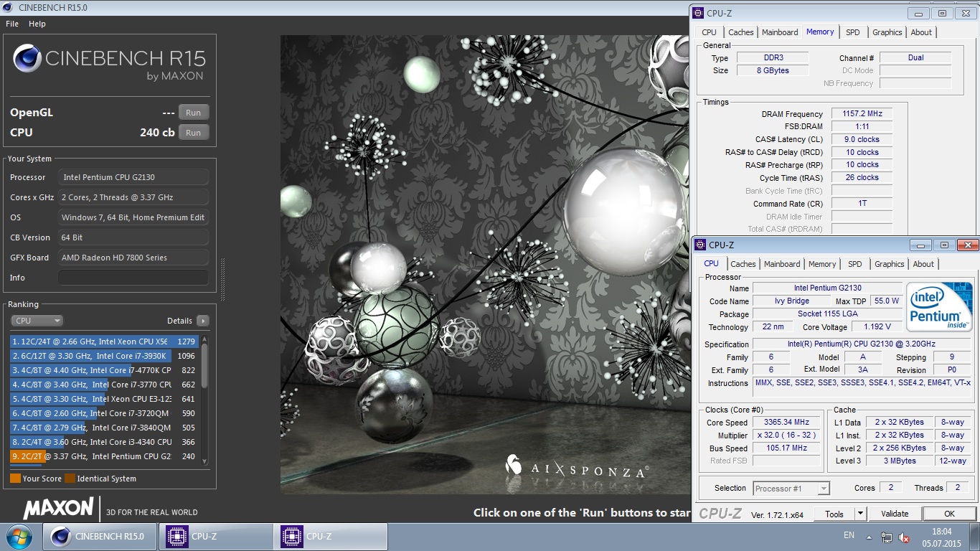The image size is (980, 551).
Task: Click the Core Voltage value 1.192 V
Action: (x=877, y=327)
